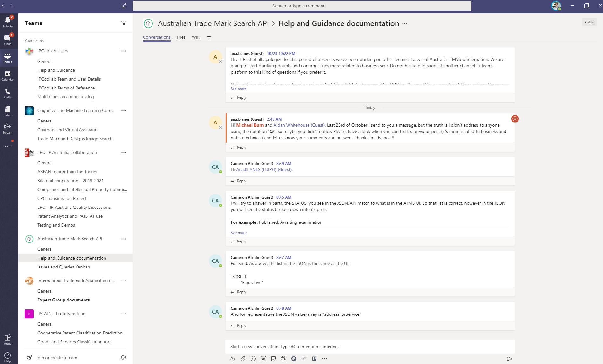
Task: Click Join or create a team
Action: coord(57,358)
